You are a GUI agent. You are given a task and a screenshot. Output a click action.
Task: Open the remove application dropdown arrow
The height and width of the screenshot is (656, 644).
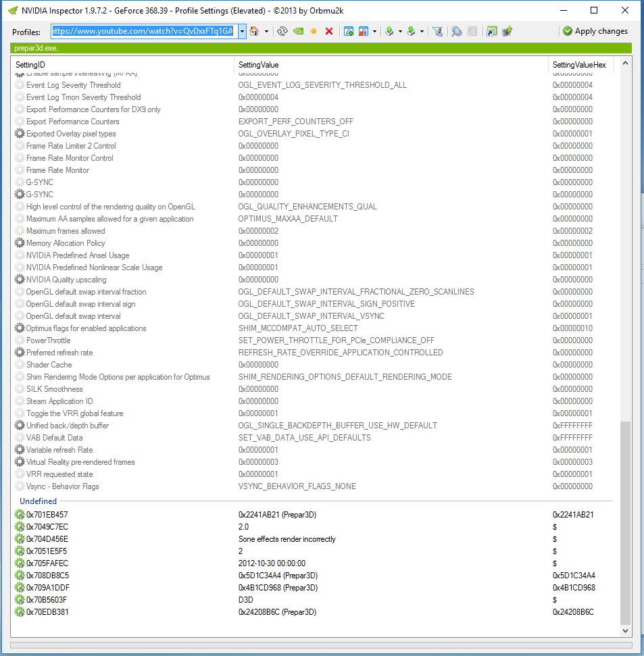[374, 31]
